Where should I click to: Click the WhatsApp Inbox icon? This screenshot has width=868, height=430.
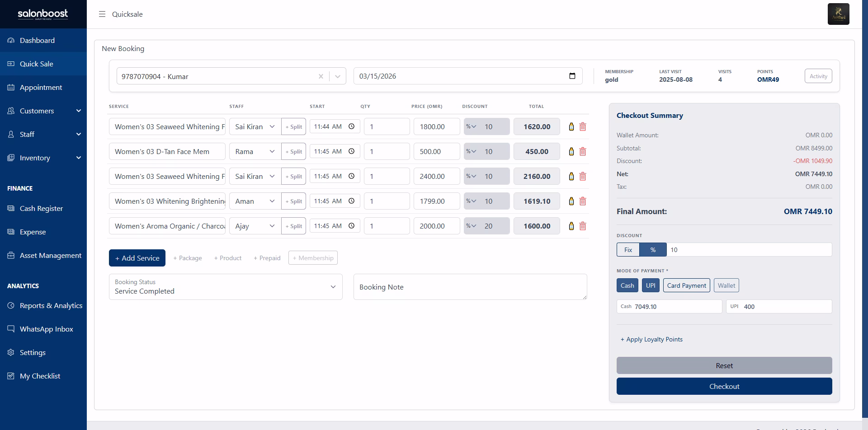(11, 329)
